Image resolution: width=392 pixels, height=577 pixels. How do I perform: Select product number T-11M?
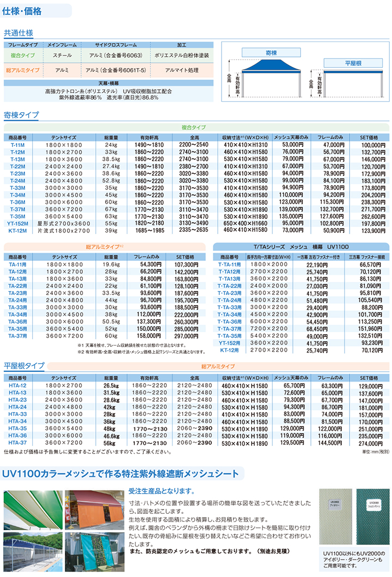click(17, 145)
